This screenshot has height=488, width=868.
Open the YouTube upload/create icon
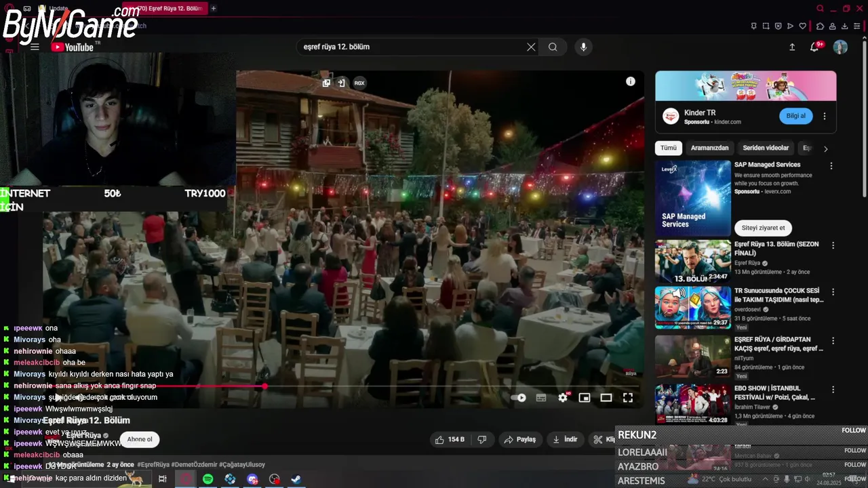[792, 47]
